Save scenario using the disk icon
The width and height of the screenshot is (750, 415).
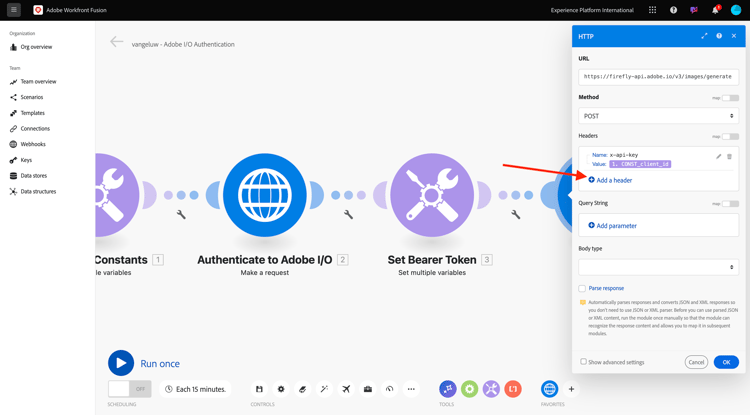[x=259, y=389]
